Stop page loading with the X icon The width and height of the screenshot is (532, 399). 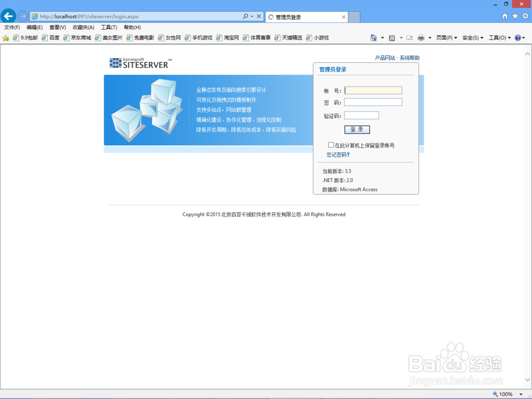click(259, 16)
